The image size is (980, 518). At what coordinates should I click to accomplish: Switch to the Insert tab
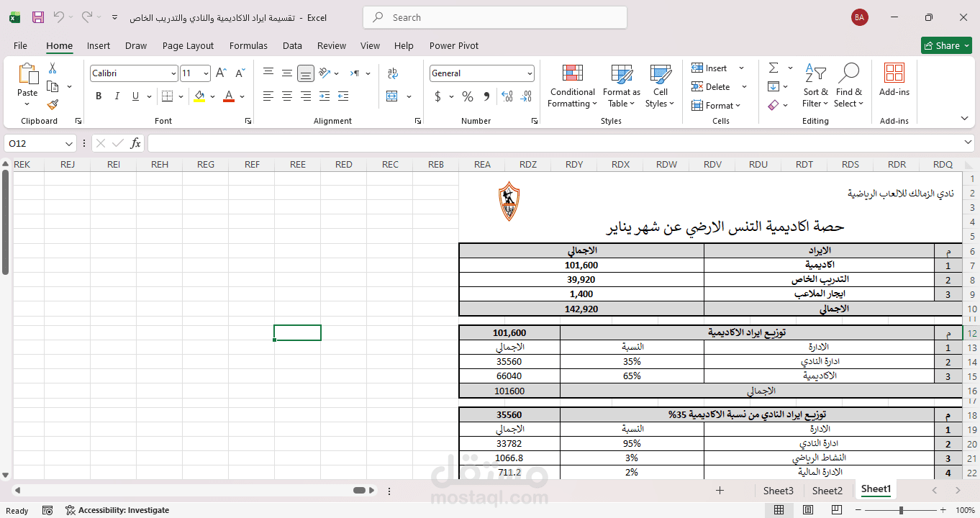point(99,45)
